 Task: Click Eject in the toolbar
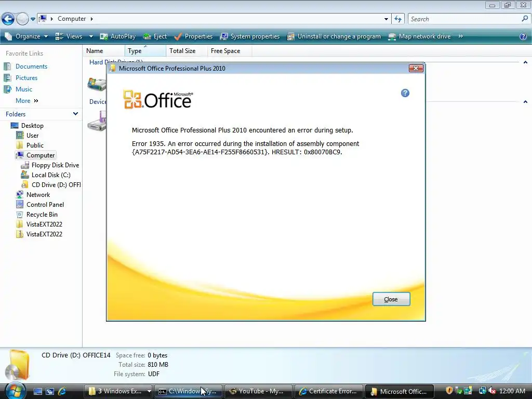(155, 36)
